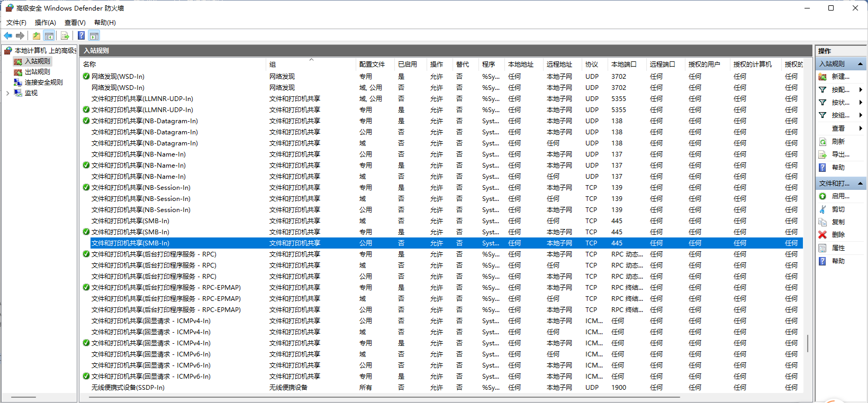Viewport: 868px width, 403px height.
Task: Open 属性 properties via its icon
Action: [822, 248]
